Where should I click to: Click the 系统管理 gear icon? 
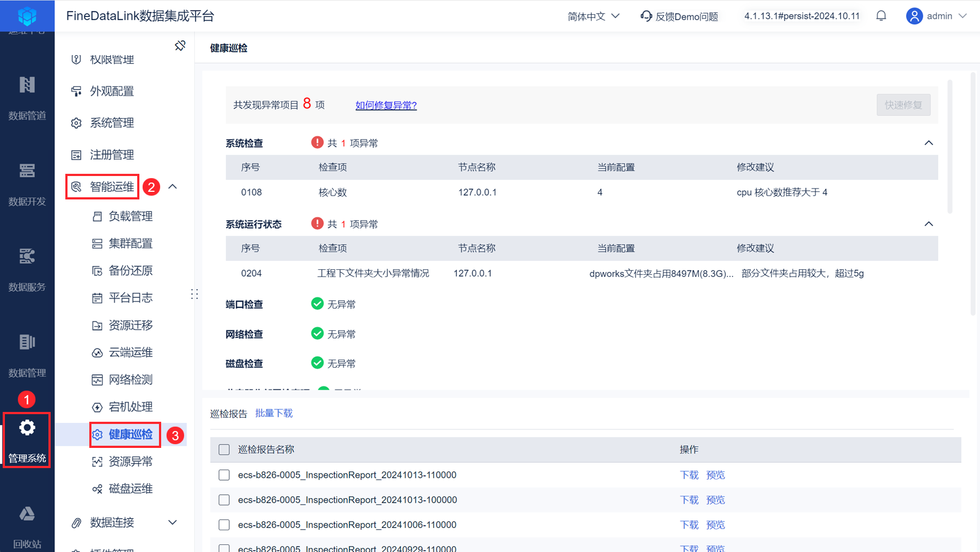click(x=76, y=123)
